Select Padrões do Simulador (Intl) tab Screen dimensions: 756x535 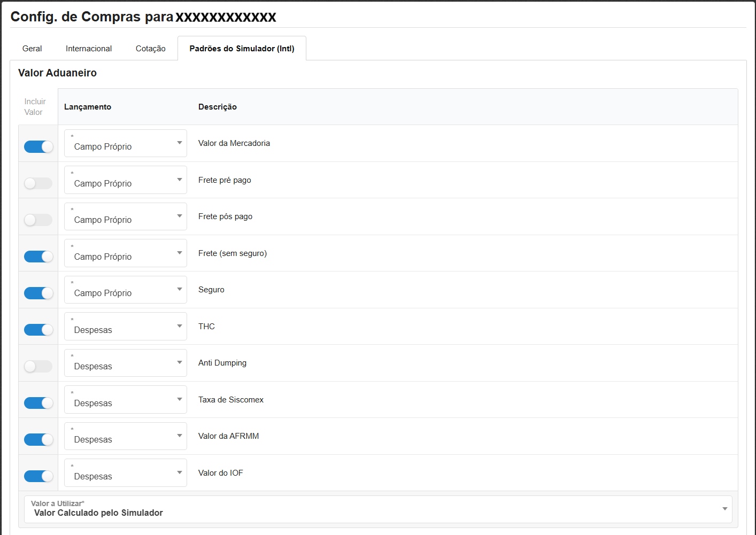242,49
